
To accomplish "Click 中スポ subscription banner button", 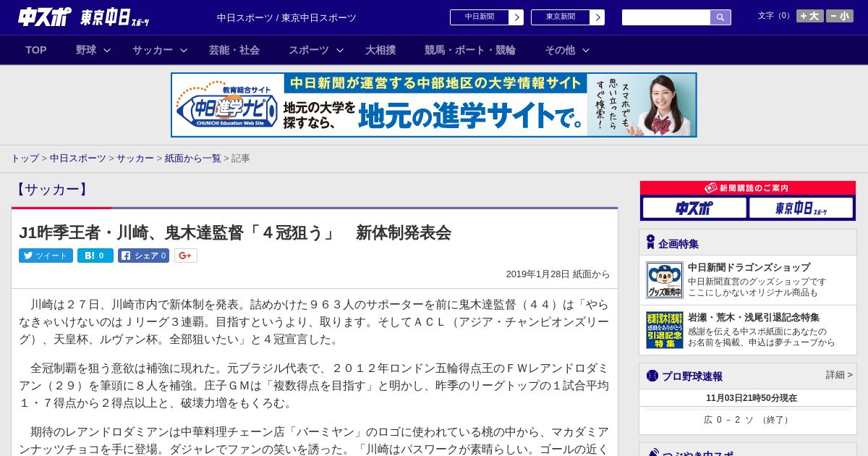I will pos(694,208).
